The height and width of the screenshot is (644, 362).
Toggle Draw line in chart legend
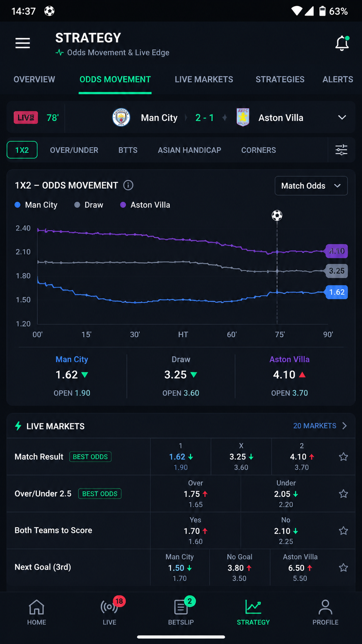(89, 205)
